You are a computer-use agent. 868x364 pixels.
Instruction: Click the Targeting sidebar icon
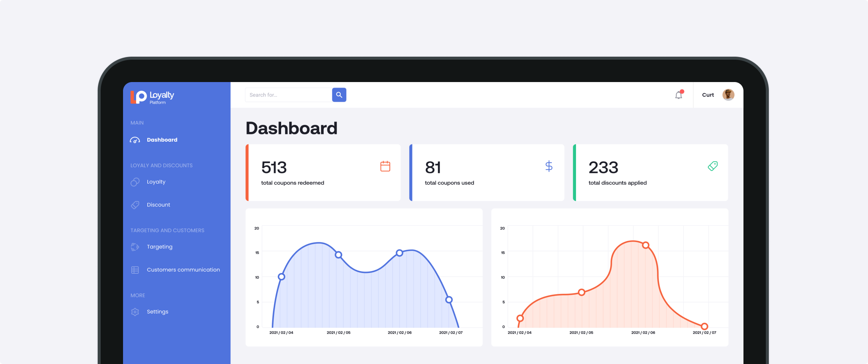click(x=135, y=247)
